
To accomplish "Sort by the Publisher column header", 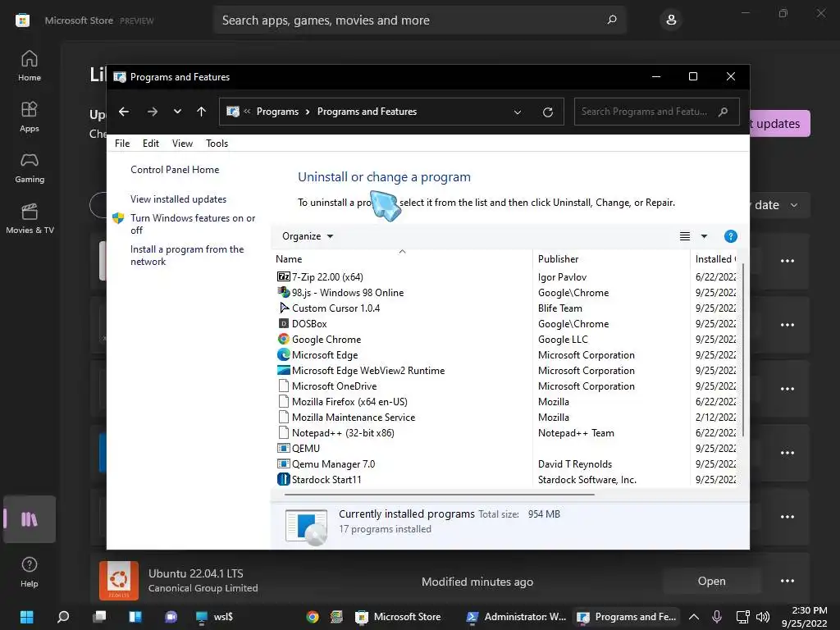I will (558, 259).
